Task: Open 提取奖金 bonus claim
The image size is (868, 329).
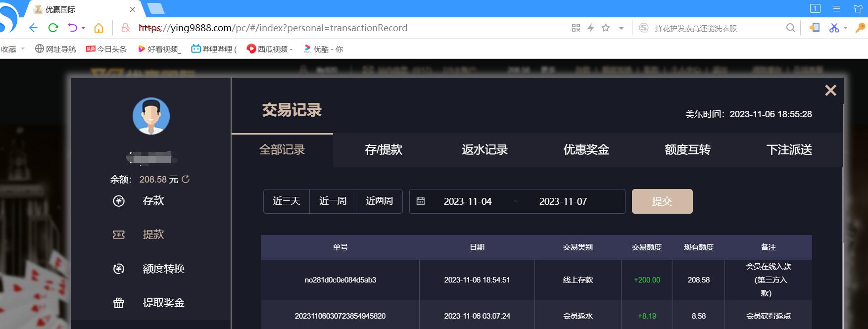Action: (163, 303)
